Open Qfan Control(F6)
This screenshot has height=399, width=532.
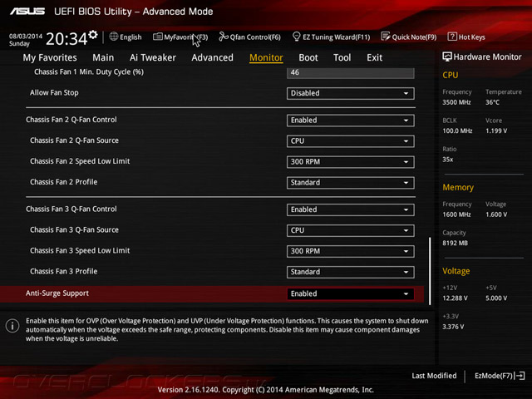(249, 37)
